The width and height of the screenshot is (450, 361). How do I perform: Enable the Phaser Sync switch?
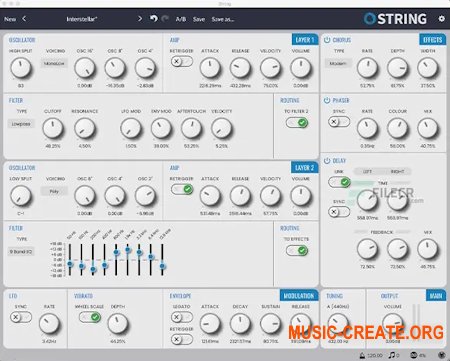[x=339, y=122]
